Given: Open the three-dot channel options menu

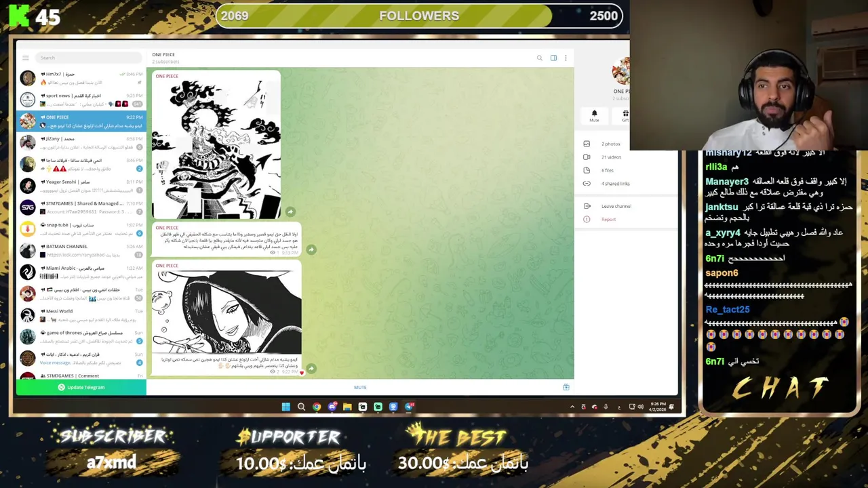Looking at the screenshot, I should (566, 58).
